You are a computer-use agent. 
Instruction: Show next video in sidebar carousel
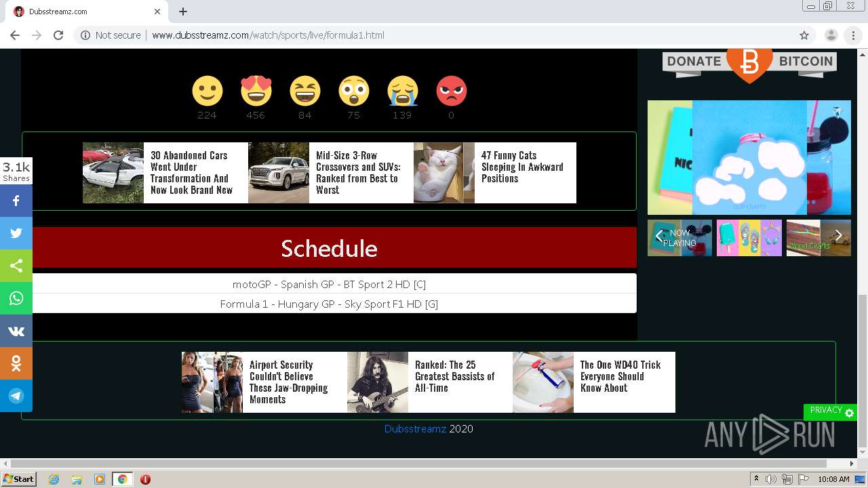point(839,236)
